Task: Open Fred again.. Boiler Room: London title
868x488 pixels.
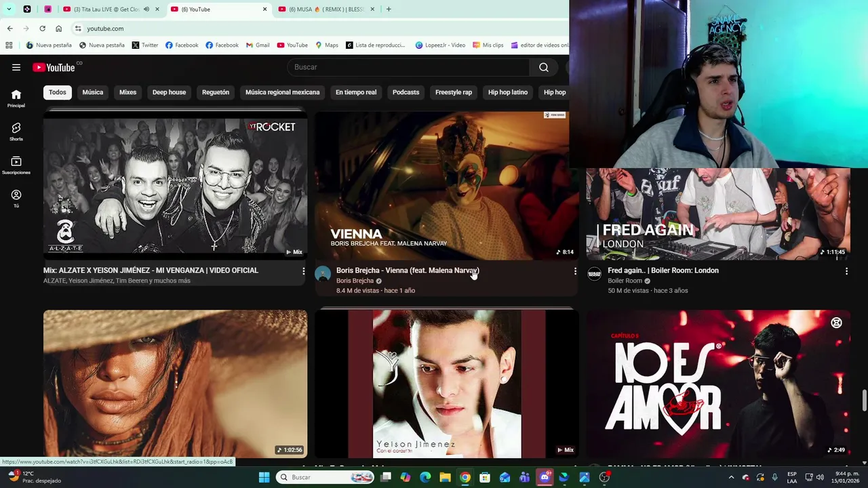Action: 663,270
